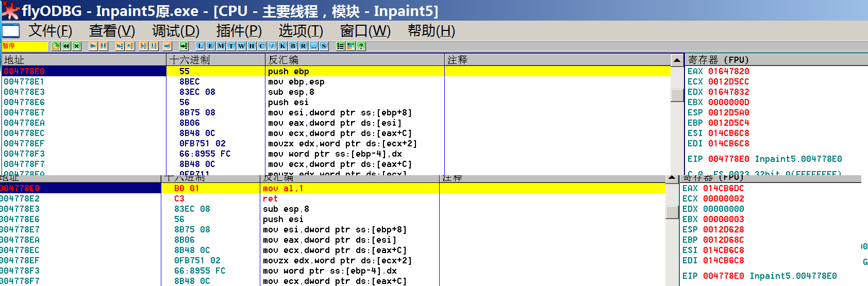Screen dimensions: 868x286
Task: Click the Restart program rewind icon
Action: [x=66, y=46]
